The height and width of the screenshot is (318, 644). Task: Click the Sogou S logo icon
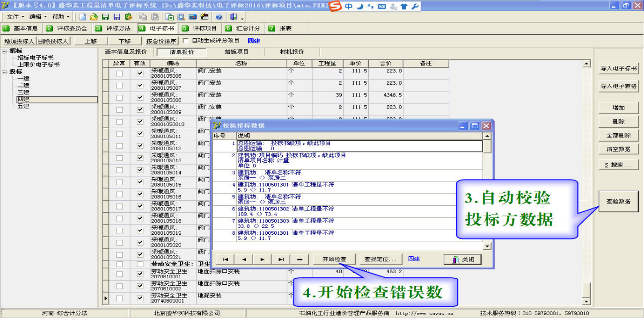tap(335, 7)
